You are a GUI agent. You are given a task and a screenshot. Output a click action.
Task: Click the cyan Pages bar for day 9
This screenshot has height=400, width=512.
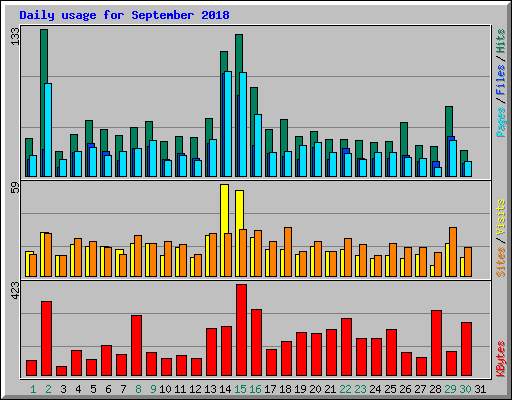(153, 158)
